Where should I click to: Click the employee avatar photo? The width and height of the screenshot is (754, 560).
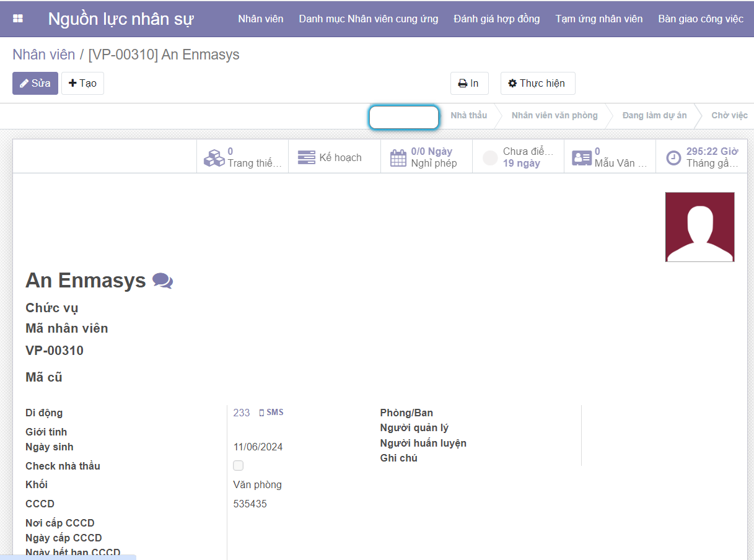point(699,227)
